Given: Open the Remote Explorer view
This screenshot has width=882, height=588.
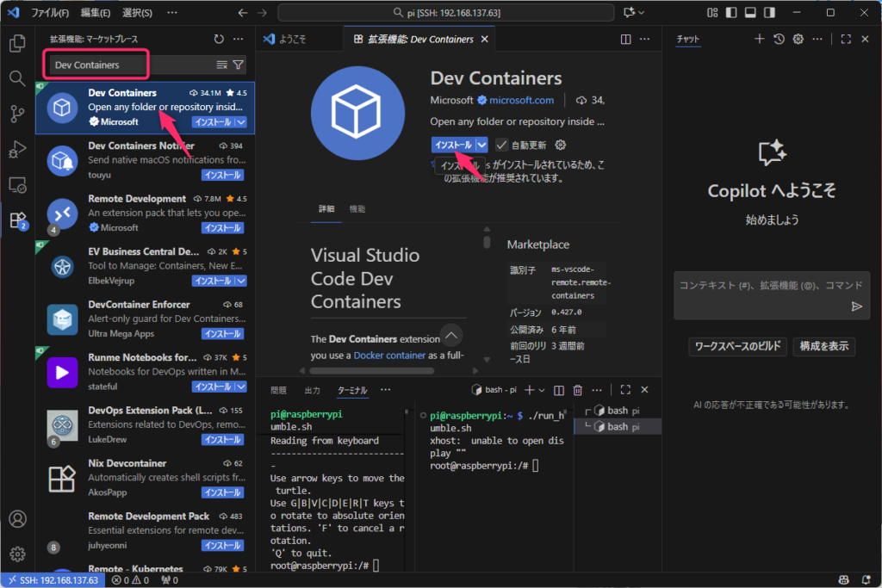Looking at the screenshot, I should 17,185.
